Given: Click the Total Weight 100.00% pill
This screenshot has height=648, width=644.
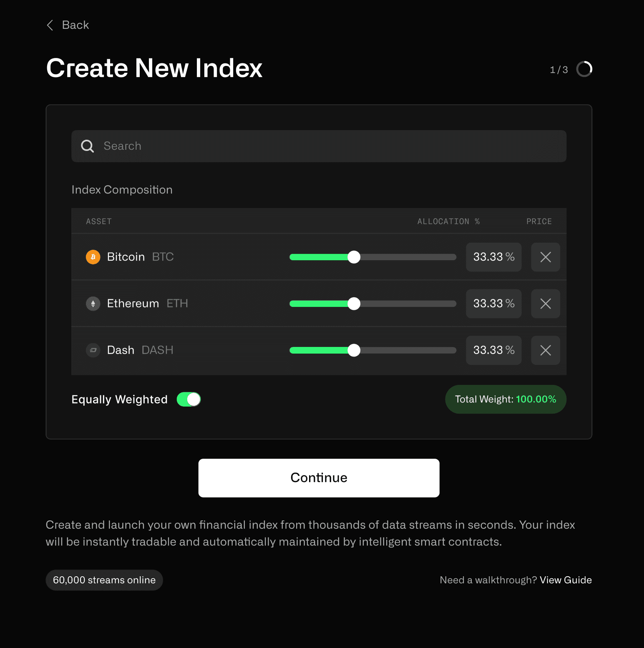Looking at the screenshot, I should click(x=506, y=399).
